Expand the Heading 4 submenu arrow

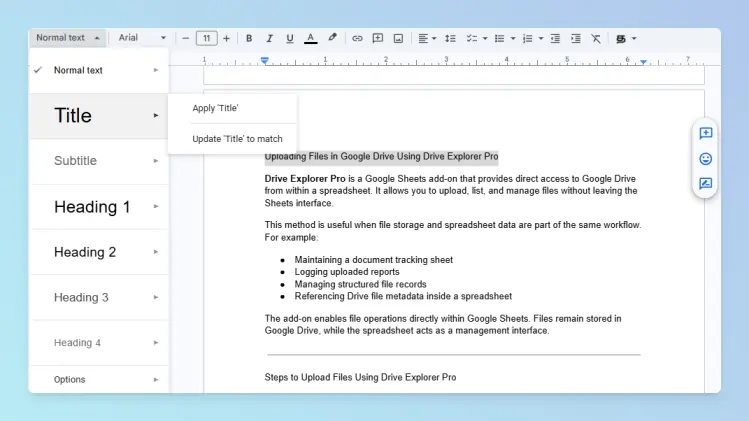pos(156,343)
